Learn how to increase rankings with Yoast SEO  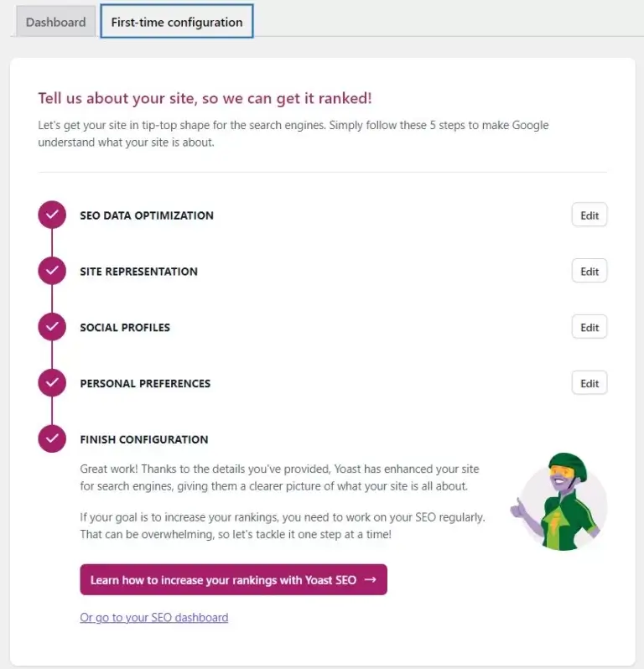click(x=233, y=580)
